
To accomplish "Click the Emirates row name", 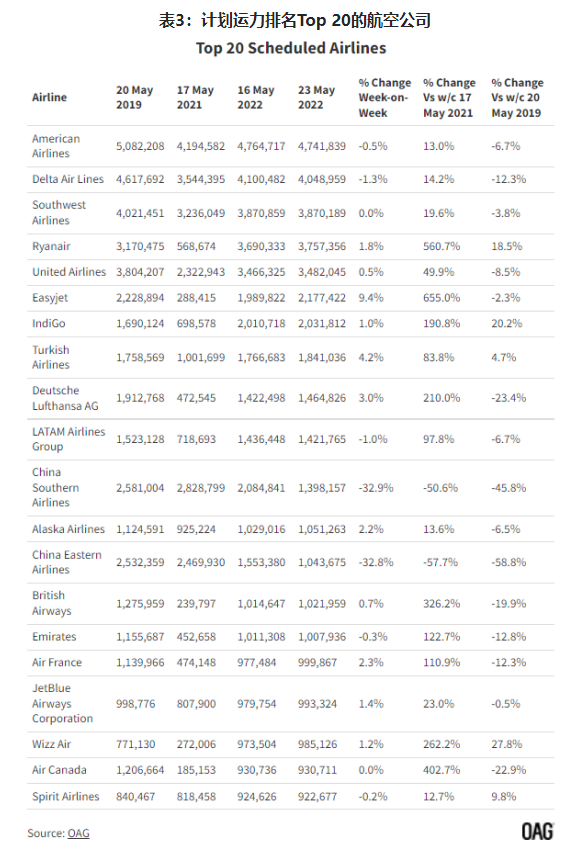I will coord(54,637).
